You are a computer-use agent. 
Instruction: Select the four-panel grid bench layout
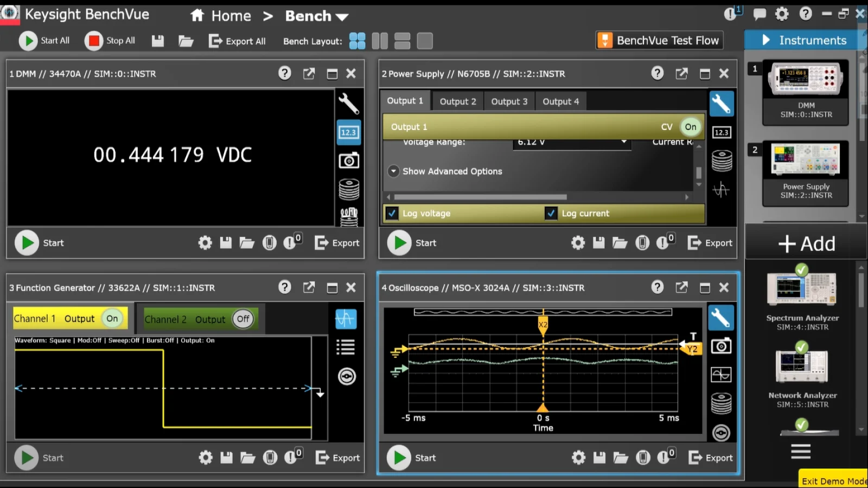click(x=358, y=41)
